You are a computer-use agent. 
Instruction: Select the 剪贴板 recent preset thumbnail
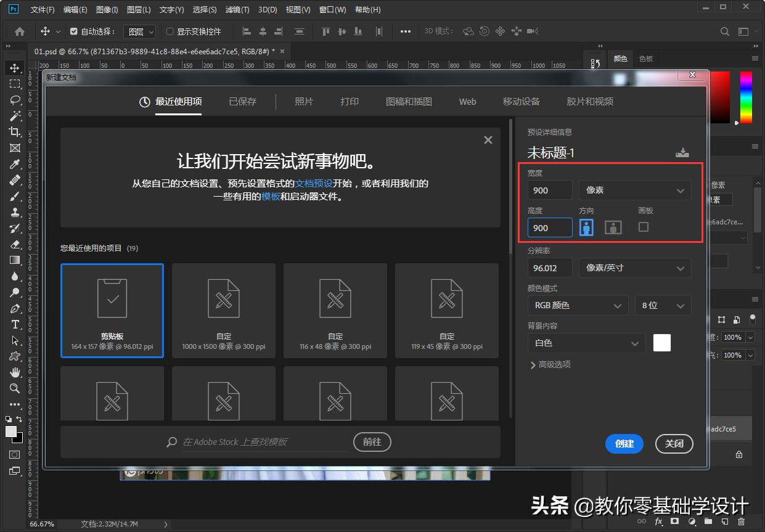(x=112, y=310)
